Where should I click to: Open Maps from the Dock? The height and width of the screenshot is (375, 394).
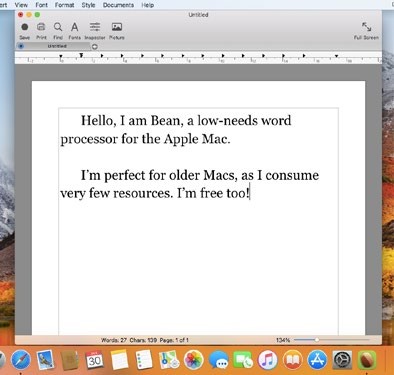(169, 360)
